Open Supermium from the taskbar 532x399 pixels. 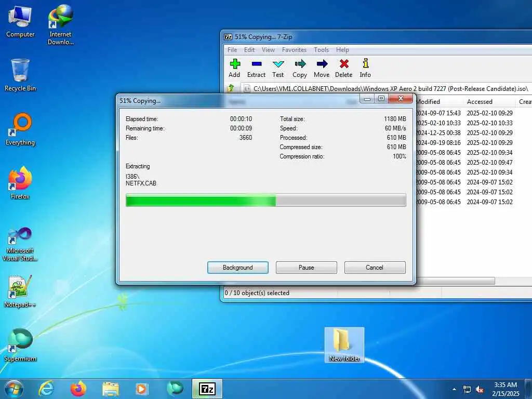(x=175, y=389)
